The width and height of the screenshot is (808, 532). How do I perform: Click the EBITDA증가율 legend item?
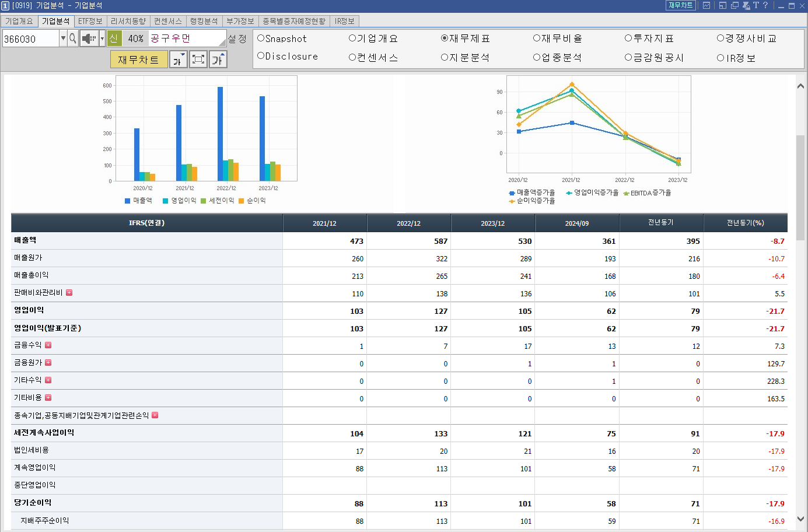[x=647, y=193]
